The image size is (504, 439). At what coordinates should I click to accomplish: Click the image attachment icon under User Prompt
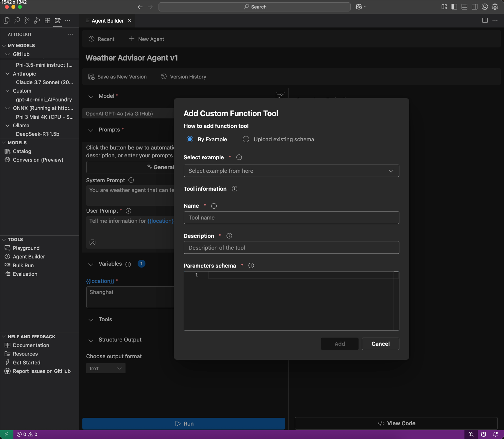(x=92, y=242)
